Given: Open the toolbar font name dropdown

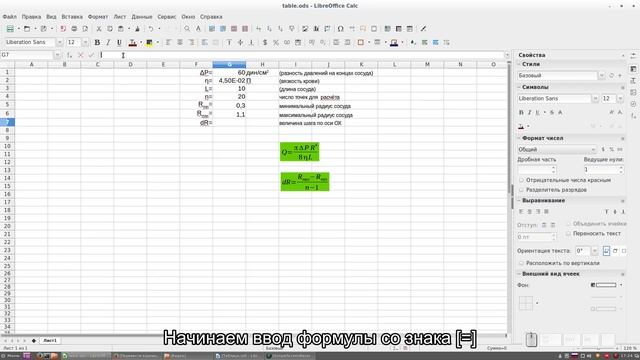Looking at the screenshot, I should pos(60,42).
